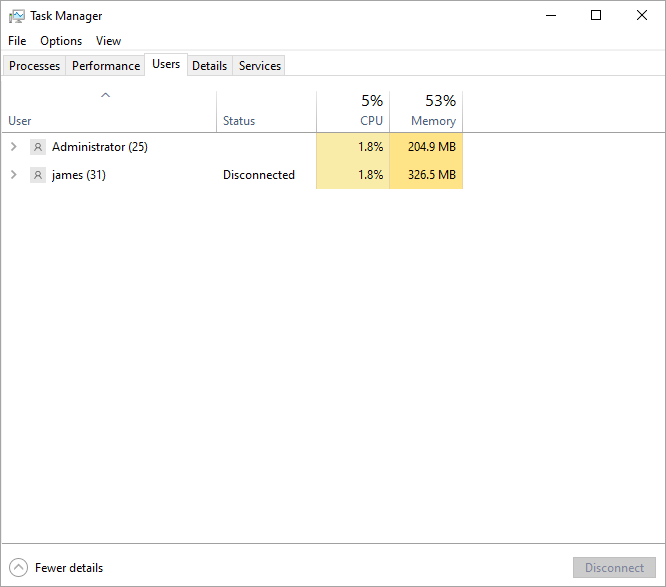Expand the Administrator (25) user row
The width and height of the screenshot is (666, 587).
(x=14, y=147)
